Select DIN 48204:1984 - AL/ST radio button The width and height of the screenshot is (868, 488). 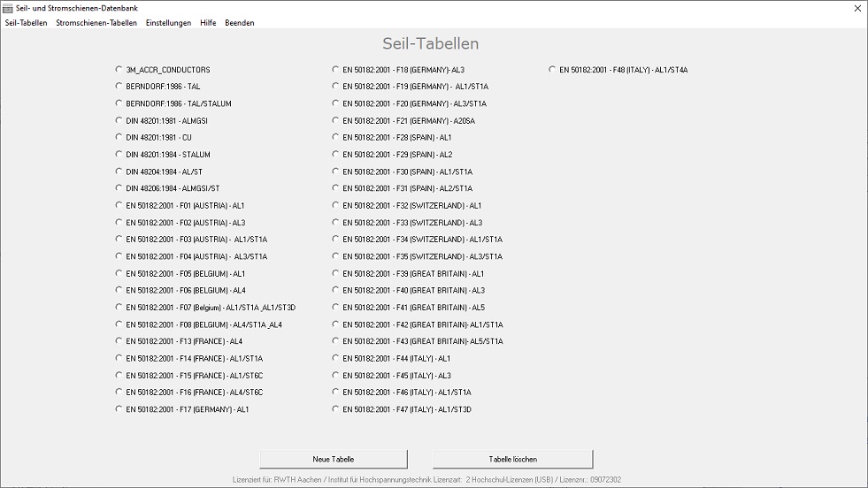(119, 172)
